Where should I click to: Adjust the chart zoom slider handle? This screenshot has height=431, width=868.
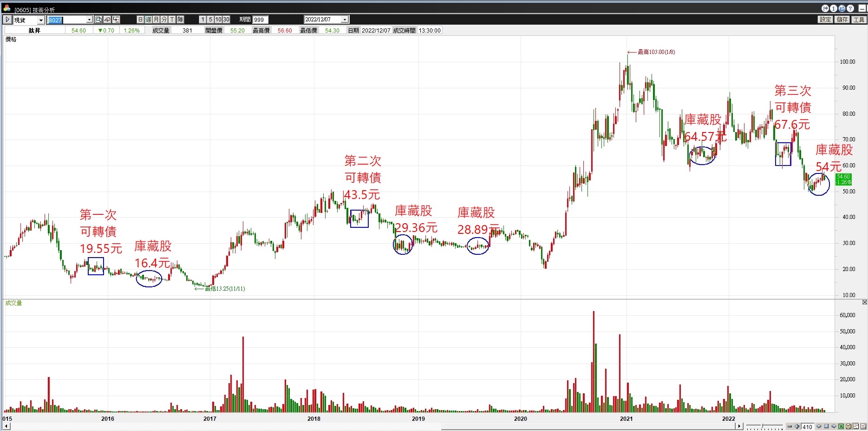[x=762, y=426]
